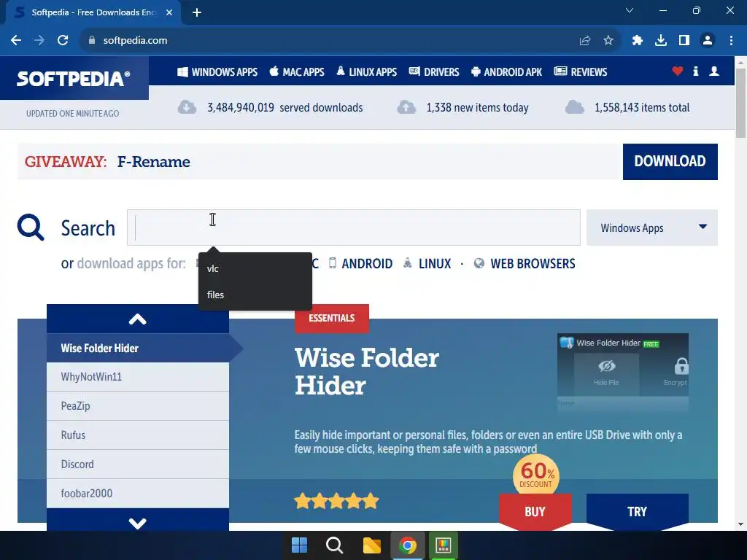Screen dimensions: 747x560
Task: Click the served downloads cloud icon
Action: point(187,107)
